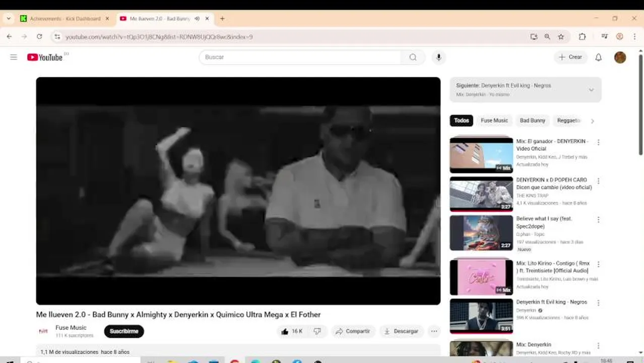Open DENYERKIN x D POPEH CARO thumbnail
Screen dimensions: 644x363
481,194
